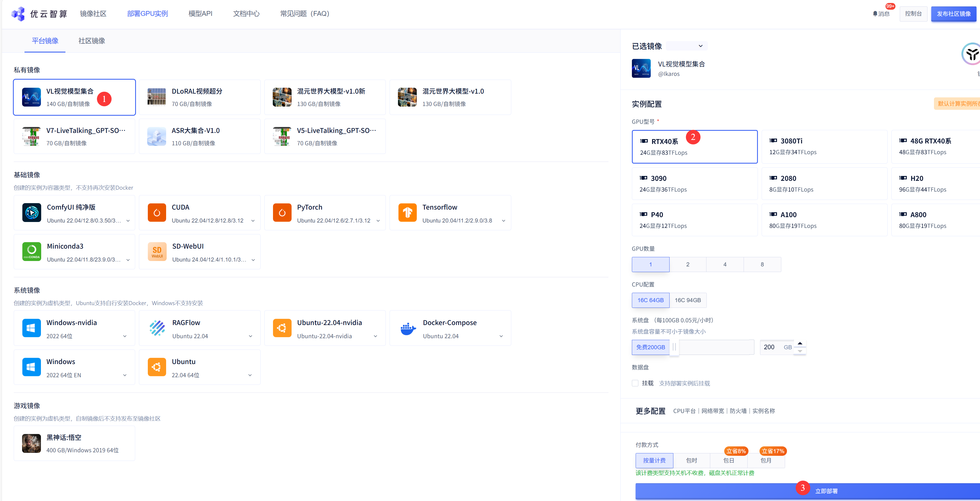The width and height of the screenshot is (980, 501).
Task: Open the 消息 notification bell
Action: coord(875,14)
